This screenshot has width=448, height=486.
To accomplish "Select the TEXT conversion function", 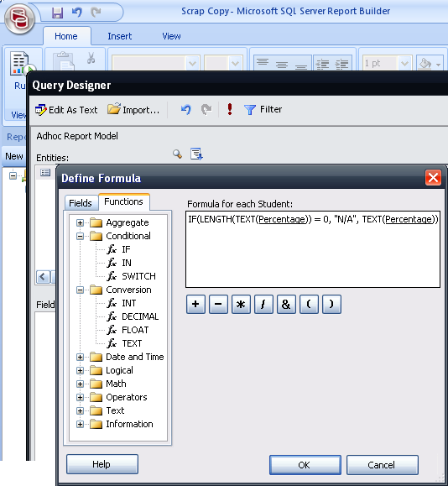I will click(x=124, y=343).
